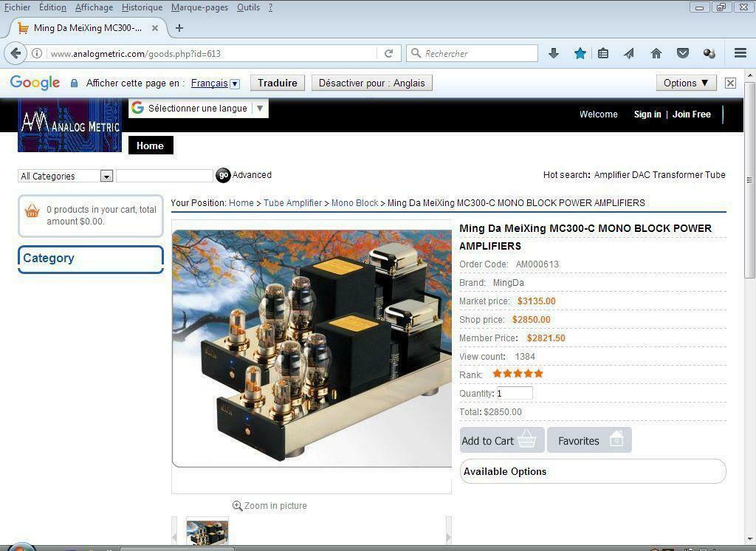
Task: Click the amplifier thumbnail image
Action: pos(207,533)
